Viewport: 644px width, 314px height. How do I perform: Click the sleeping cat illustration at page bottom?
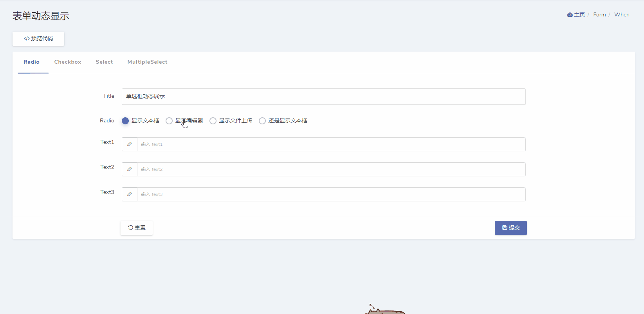(x=386, y=309)
